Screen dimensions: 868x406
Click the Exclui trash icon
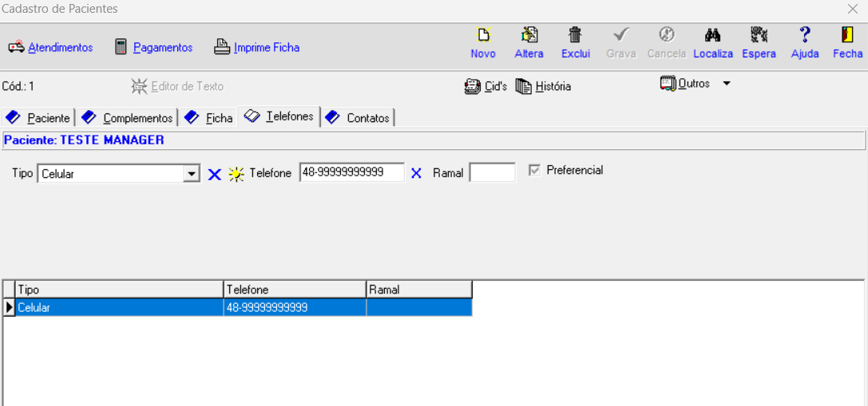(x=575, y=36)
